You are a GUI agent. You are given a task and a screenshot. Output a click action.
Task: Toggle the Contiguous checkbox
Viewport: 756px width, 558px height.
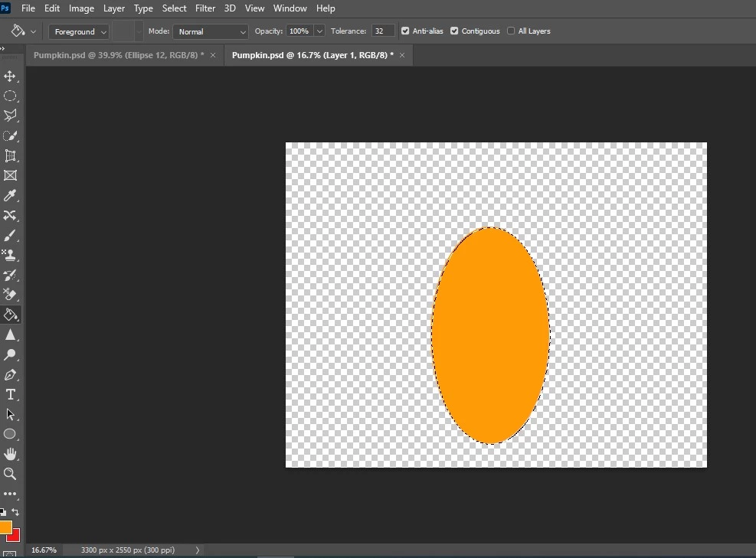[x=454, y=31]
